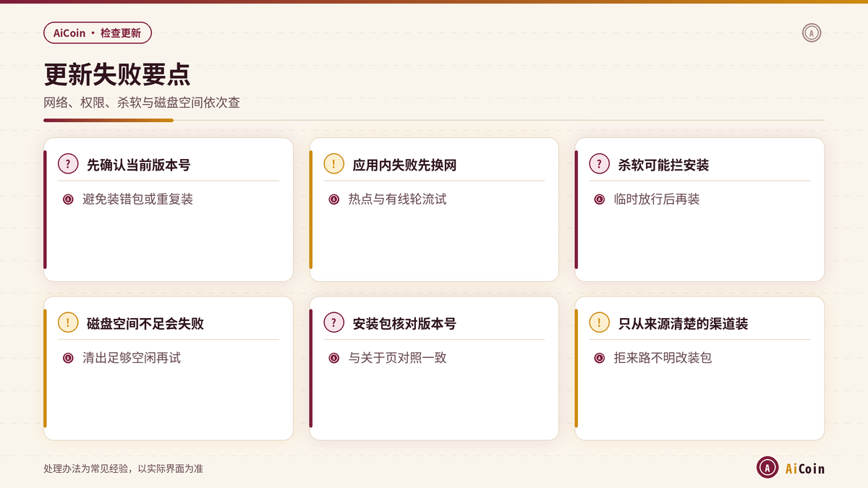Image resolution: width=868 pixels, height=488 pixels.
Task: Click bullet icon before 与关于页对照一致
Action: [333, 358]
